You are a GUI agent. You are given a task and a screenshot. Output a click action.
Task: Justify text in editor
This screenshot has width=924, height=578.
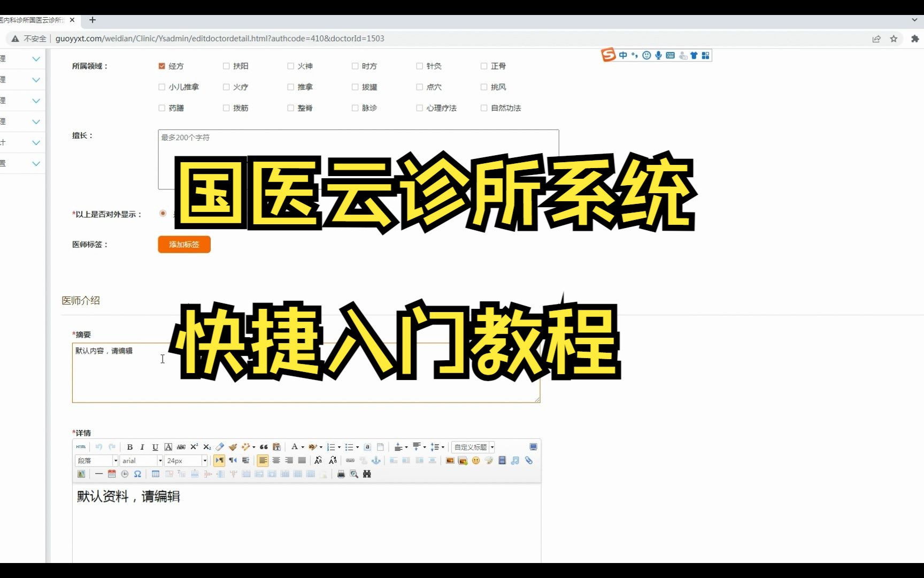click(x=302, y=460)
